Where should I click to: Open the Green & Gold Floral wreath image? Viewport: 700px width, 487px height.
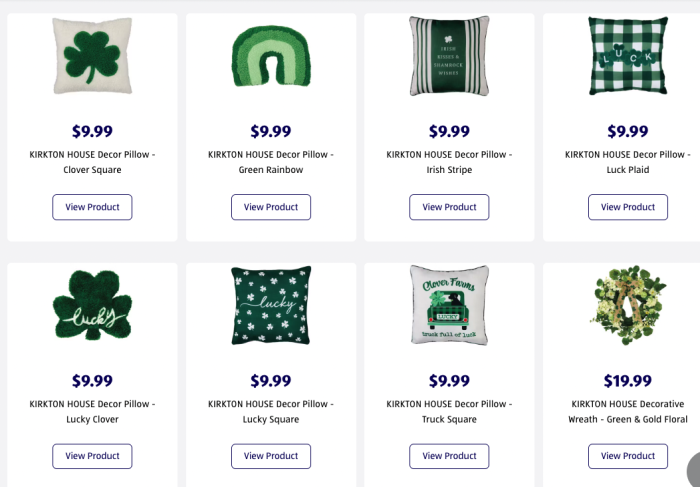627,305
